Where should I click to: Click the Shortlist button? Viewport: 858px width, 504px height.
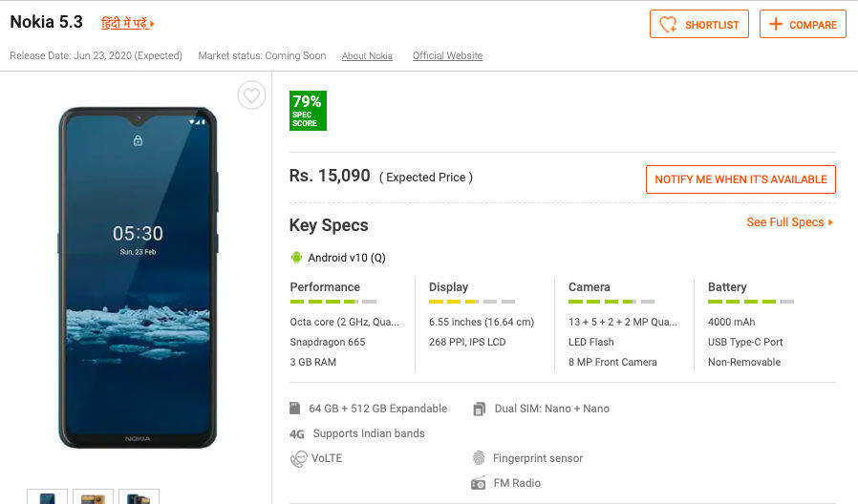coord(699,25)
